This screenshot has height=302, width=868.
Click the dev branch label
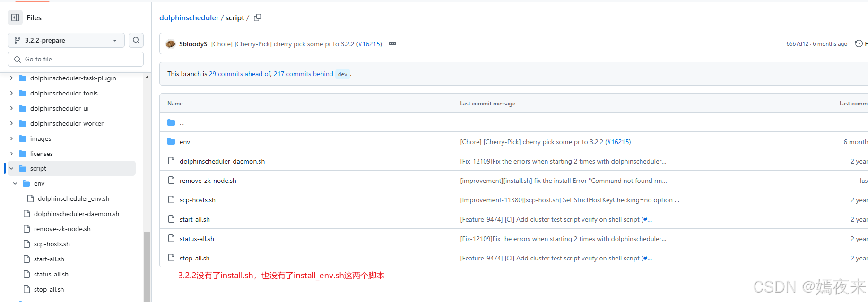pos(343,74)
